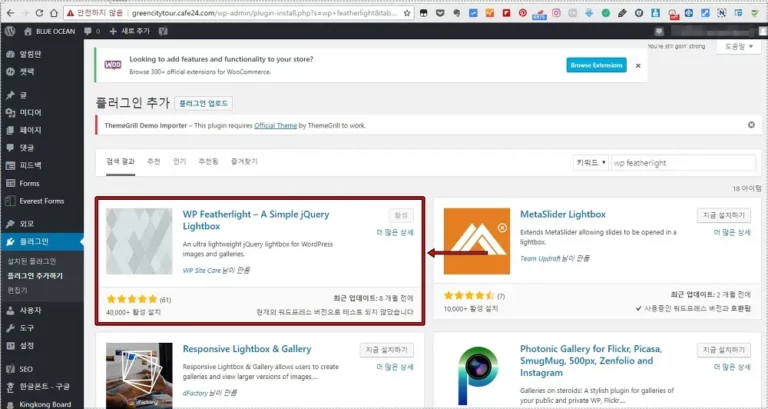Focus the wp featherlight search field

tap(684, 163)
